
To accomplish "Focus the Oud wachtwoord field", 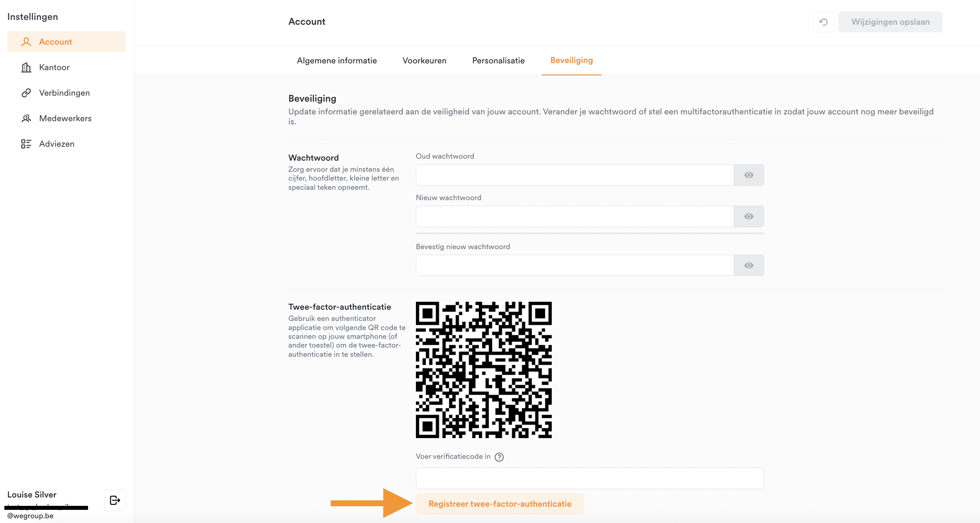I will 575,175.
